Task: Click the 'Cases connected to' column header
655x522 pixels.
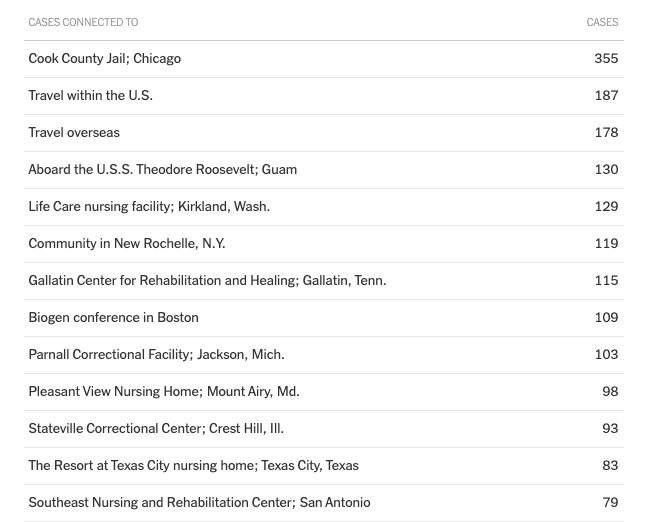Action: tap(83, 22)
